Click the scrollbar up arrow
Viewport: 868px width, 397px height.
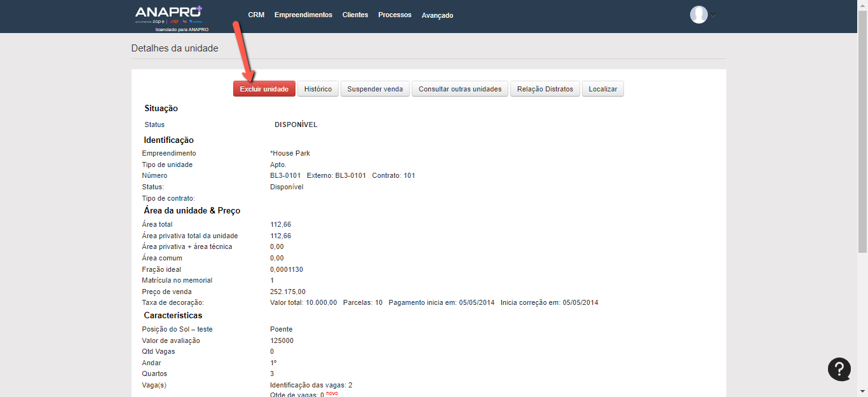click(862, 4)
